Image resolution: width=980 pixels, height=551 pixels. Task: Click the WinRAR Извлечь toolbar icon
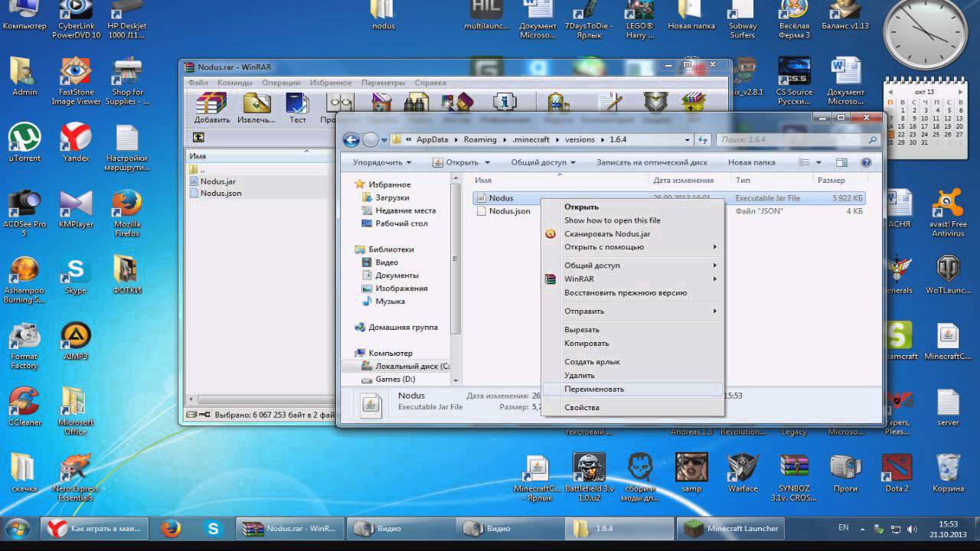(256, 107)
